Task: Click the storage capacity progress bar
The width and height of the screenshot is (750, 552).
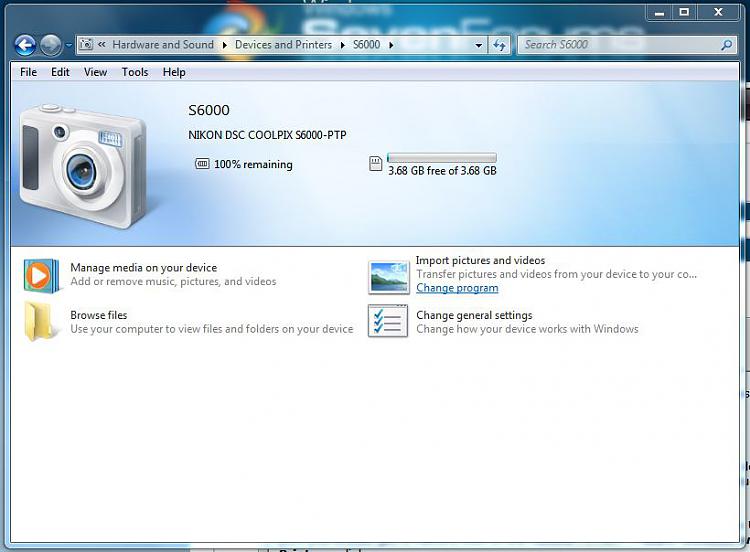Action: coord(441,157)
